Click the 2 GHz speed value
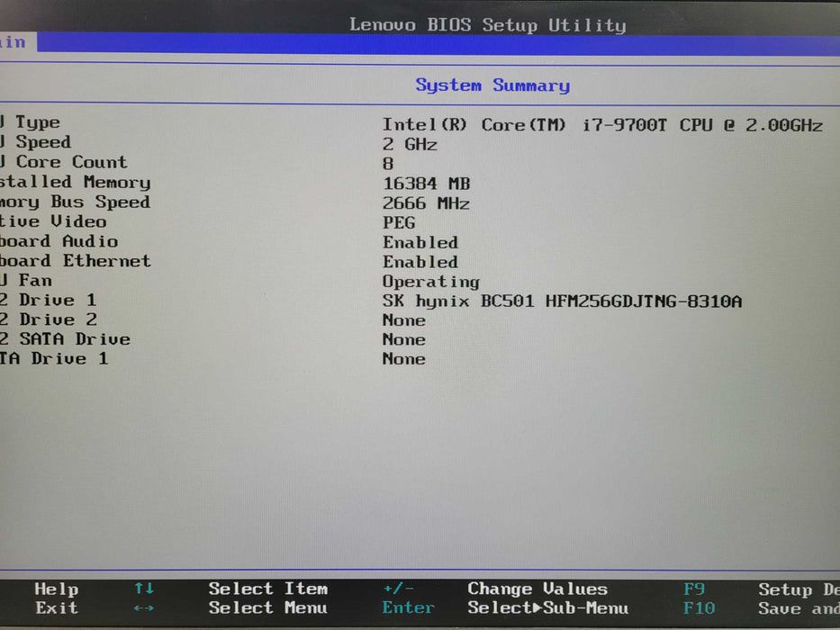 410,145
